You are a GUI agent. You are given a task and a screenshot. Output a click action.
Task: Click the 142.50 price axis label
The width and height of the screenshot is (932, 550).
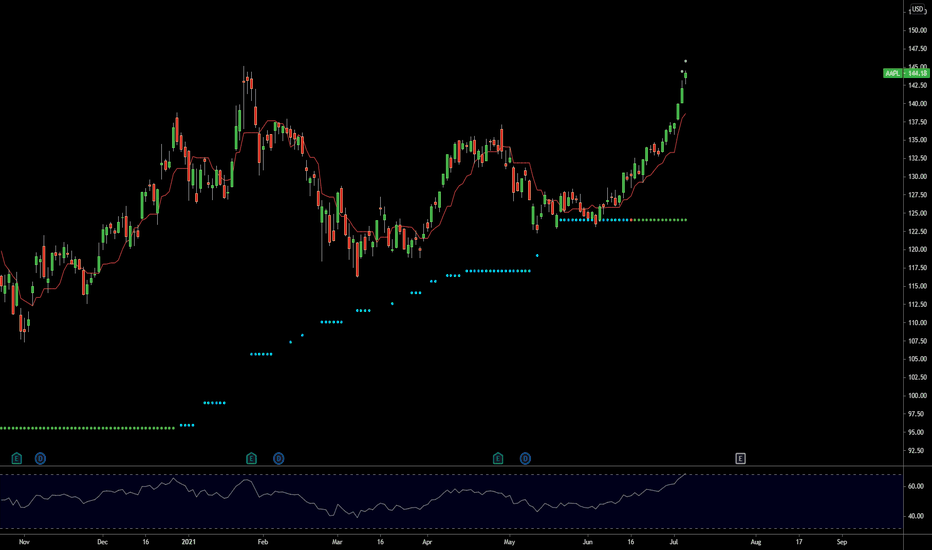[917, 85]
